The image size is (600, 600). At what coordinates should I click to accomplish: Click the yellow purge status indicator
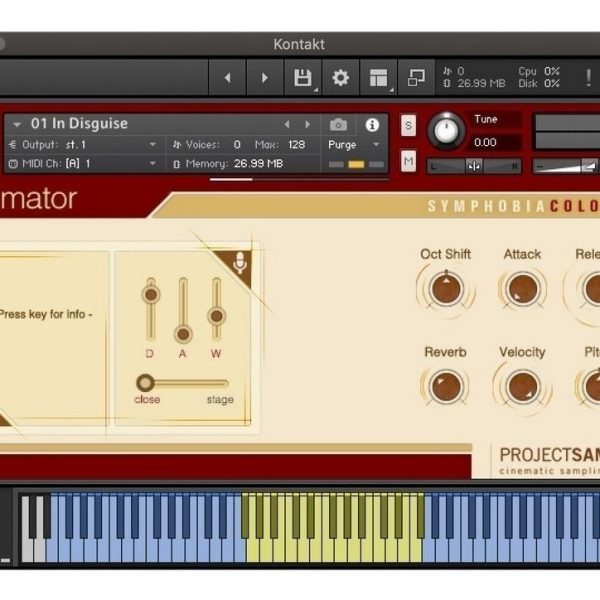[356, 165]
